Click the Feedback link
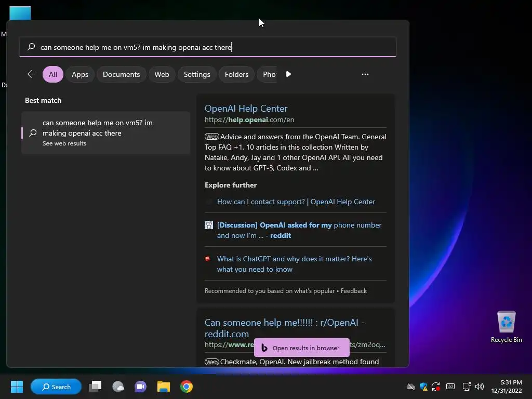 (353, 291)
